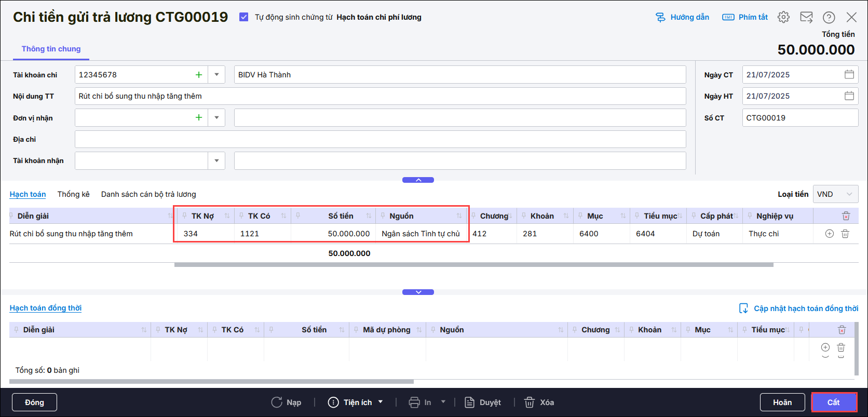The image size is (868, 417).
Task: Expand the Tài khoản nhận dropdown
Action: point(216,161)
